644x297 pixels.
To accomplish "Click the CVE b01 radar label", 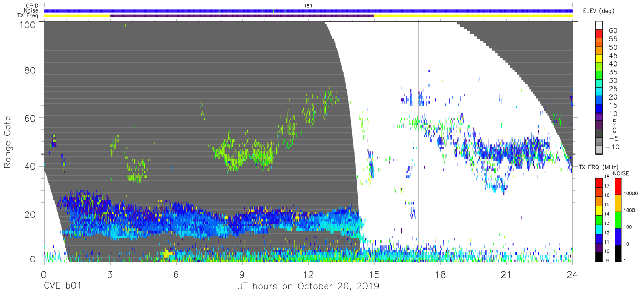I will tap(62, 287).
